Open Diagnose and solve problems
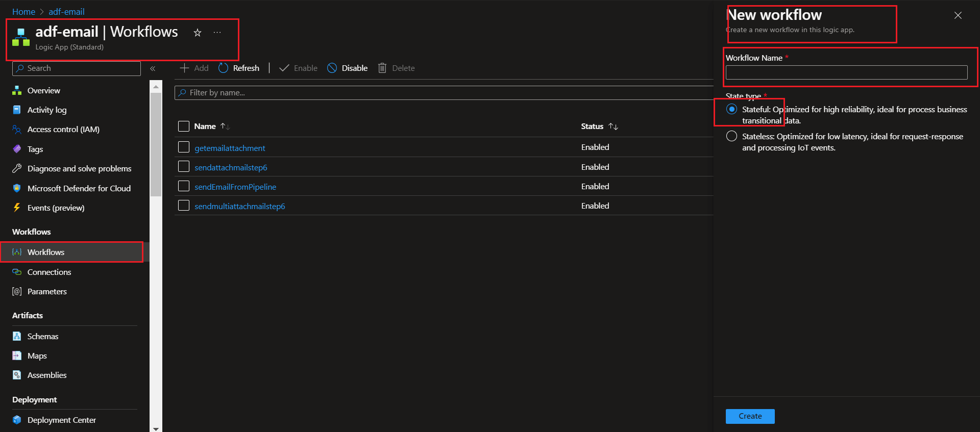980x432 pixels. click(x=79, y=169)
